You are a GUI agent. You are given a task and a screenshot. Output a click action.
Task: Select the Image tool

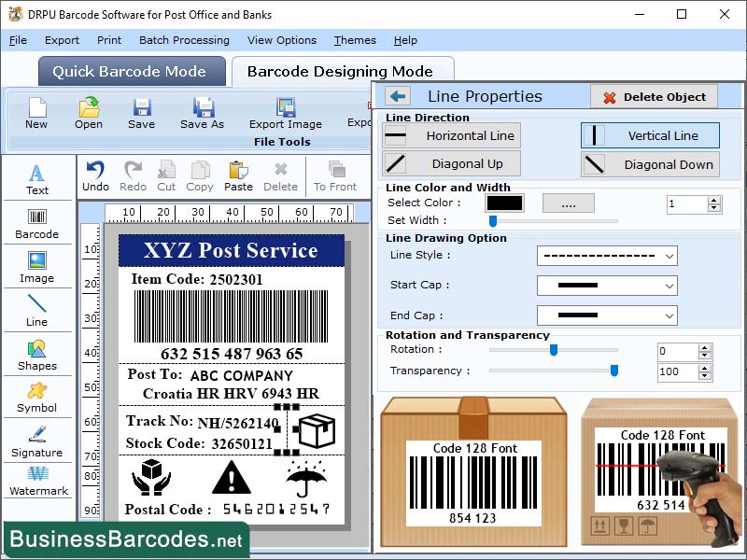click(37, 268)
